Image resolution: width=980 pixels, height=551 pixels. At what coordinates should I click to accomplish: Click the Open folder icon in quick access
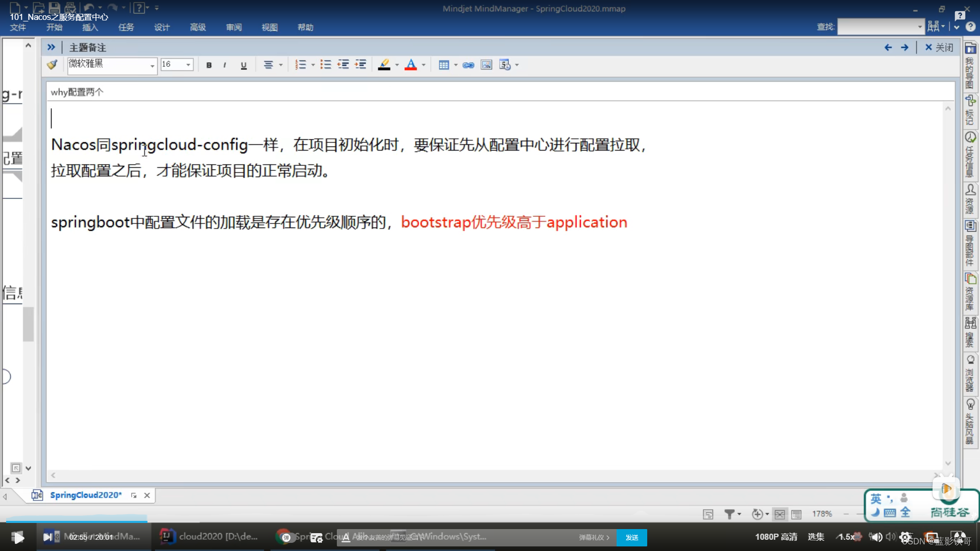pos(38,8)
